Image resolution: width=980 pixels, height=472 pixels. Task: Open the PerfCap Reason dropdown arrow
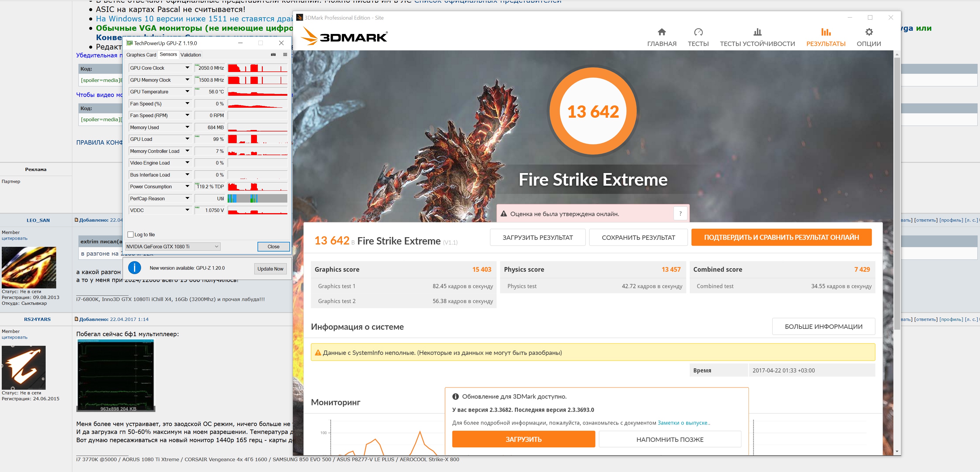pos(187,198)
